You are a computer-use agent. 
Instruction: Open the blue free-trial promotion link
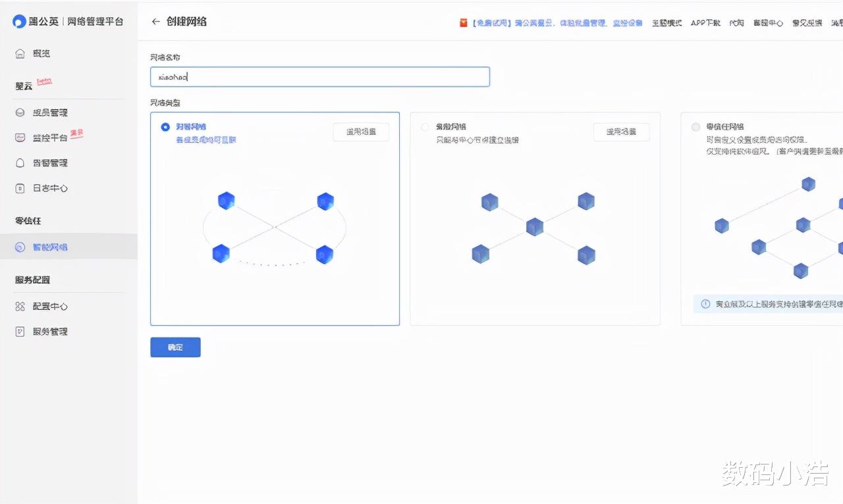tap(557, 22)
